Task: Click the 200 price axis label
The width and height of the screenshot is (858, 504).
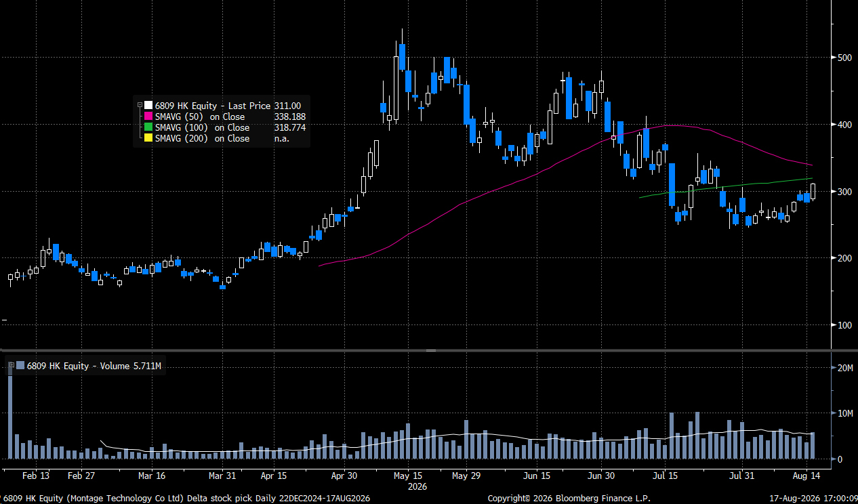Action: [844, 258]
